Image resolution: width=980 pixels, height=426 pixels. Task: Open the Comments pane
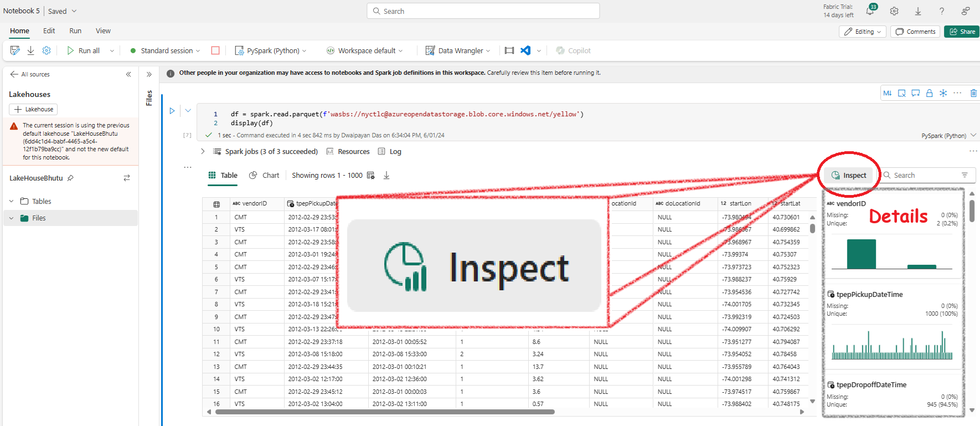pos(916,32)
